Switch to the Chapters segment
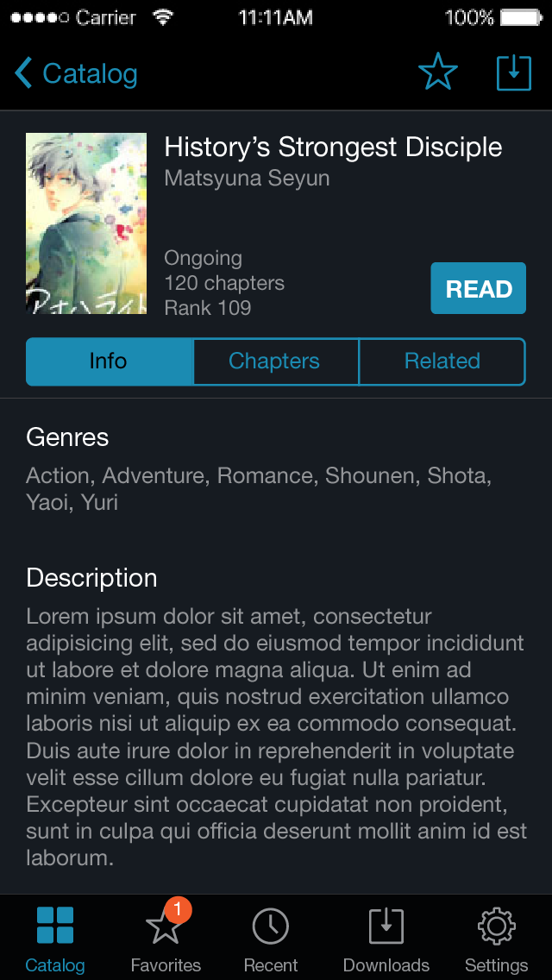Screen dimensions: 552x980 point(276,361)
